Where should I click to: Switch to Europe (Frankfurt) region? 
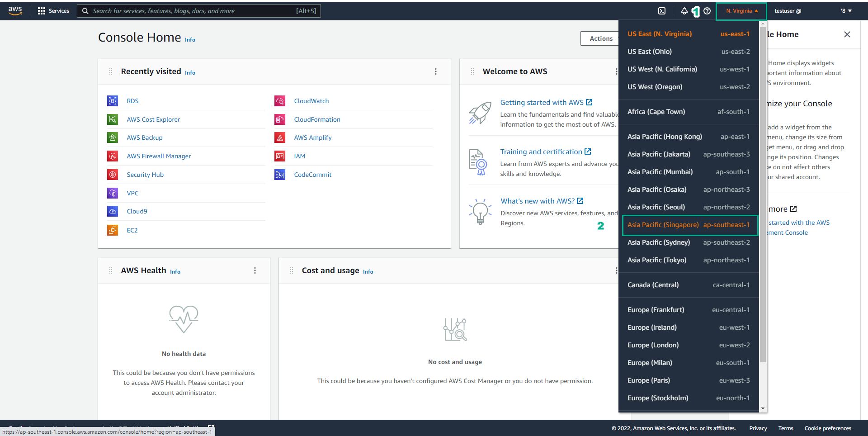(689, 310)
